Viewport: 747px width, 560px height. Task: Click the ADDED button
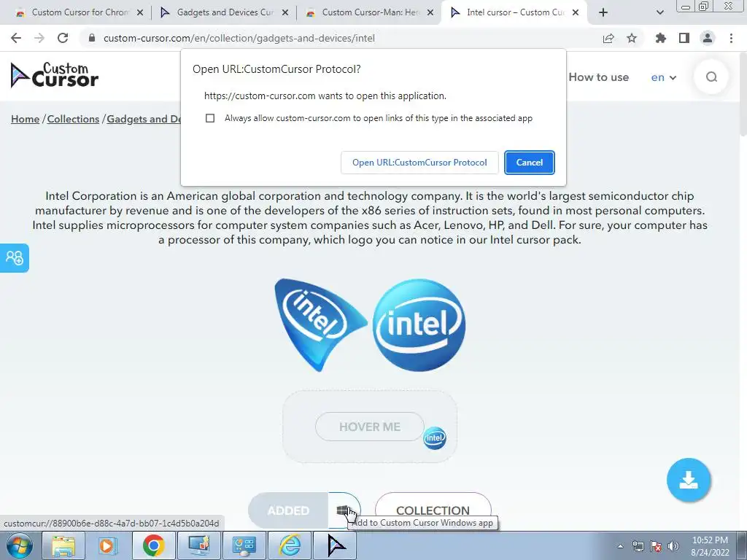288,510
